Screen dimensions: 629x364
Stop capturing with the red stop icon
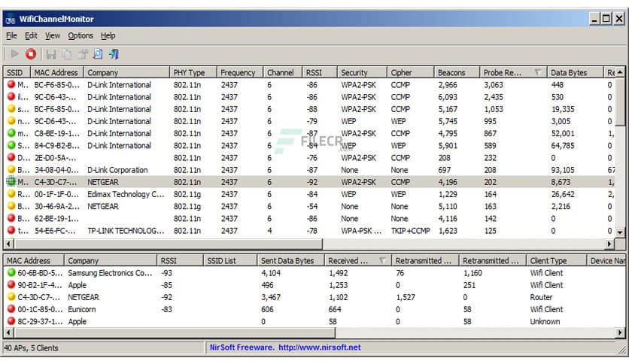pyautogui.click(x=31, y=53)
